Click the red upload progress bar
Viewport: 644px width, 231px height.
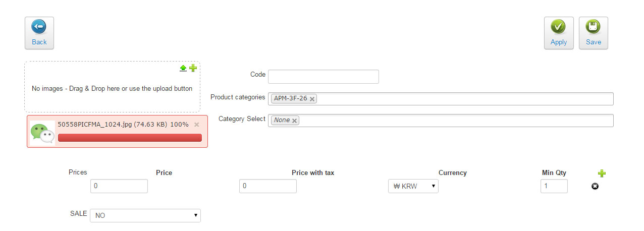(x=130, y=138)
